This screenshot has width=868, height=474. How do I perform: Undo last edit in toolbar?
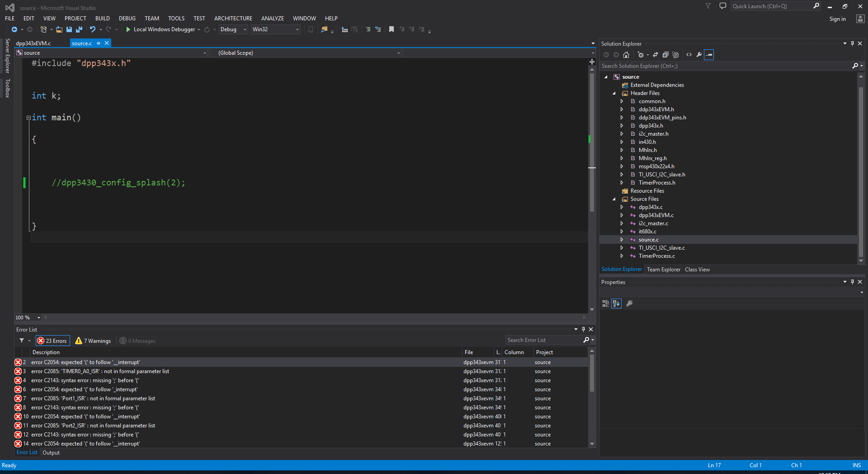pyautogui.click(x=93, y=29)
